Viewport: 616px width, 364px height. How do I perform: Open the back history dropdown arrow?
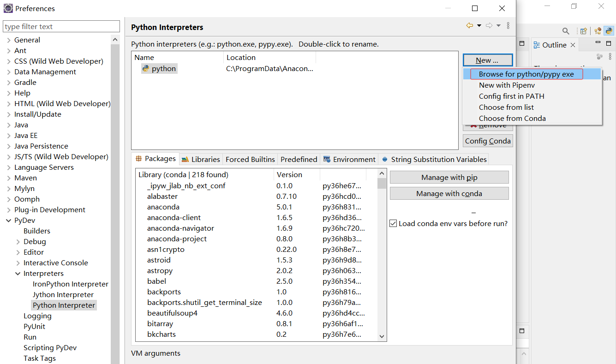point(479,26)
